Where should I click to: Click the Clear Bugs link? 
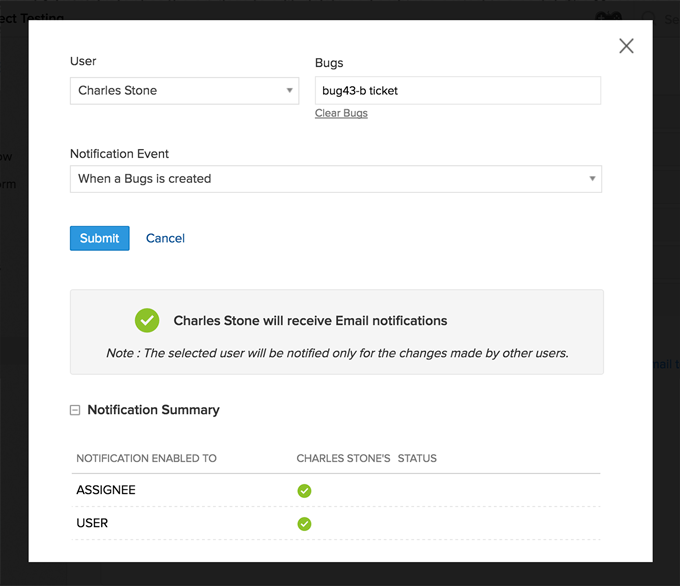click(x=341, y=113)
